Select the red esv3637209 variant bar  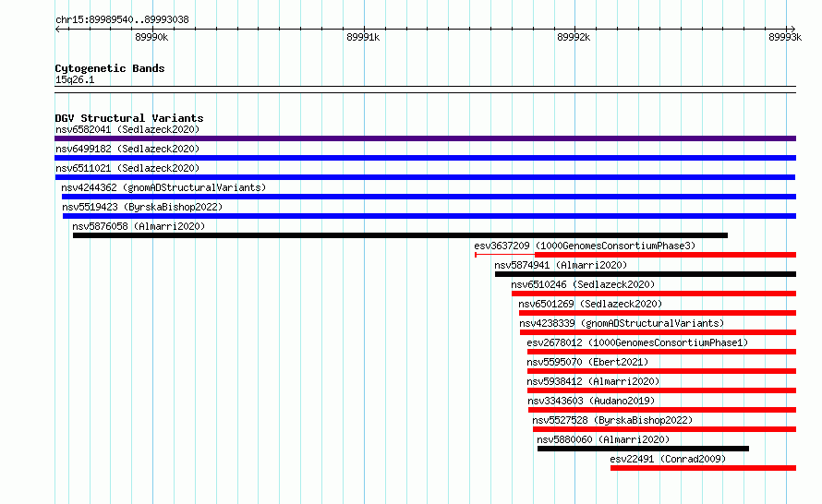click(635, 255)
